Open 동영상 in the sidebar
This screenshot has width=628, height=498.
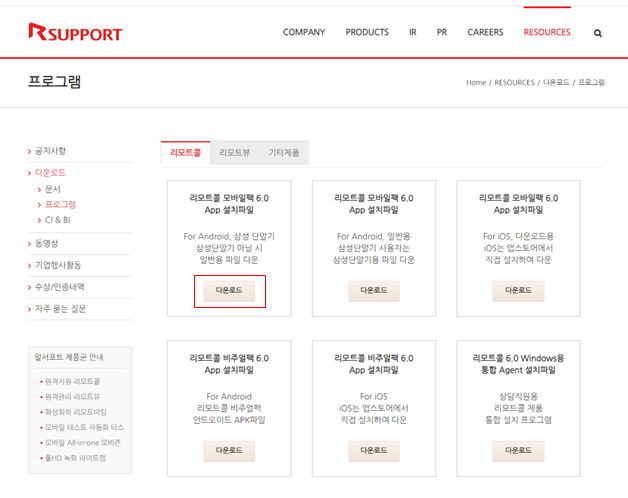[46, 244]
